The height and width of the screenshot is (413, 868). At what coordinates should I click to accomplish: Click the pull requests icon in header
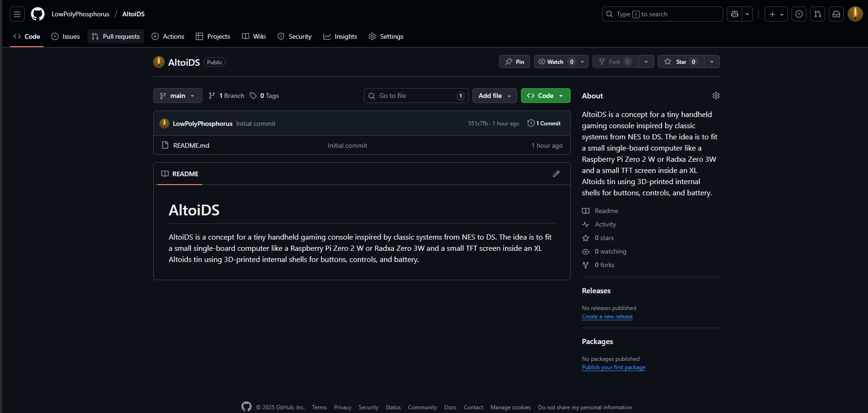[818, 14]
